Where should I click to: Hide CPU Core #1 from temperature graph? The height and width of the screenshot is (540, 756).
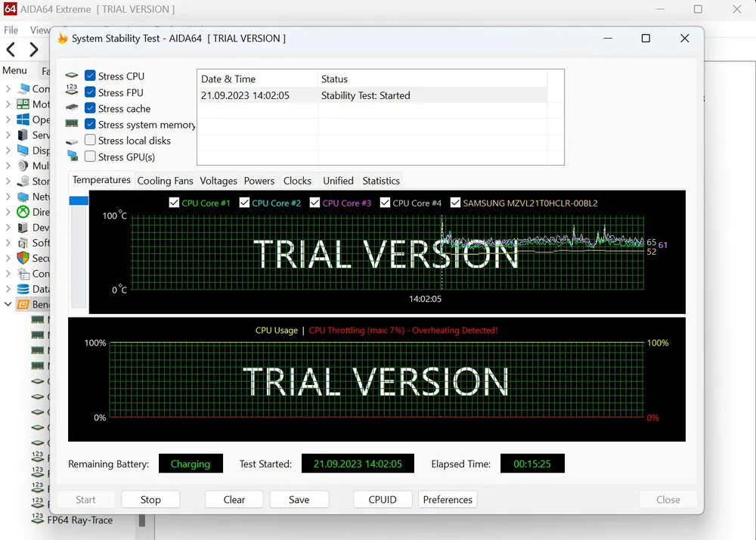(x=174, y=203)
